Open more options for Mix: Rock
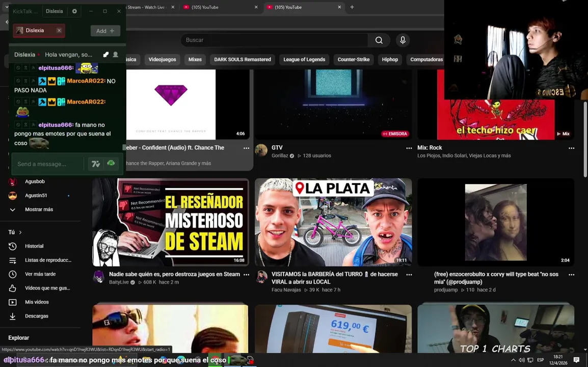 [572, 148]
